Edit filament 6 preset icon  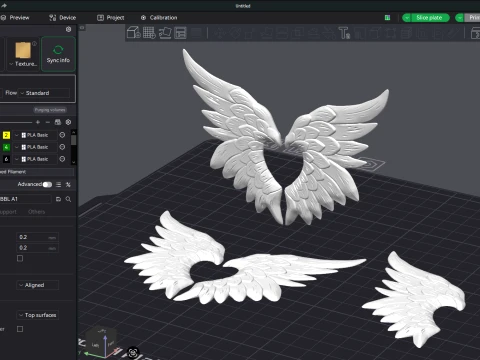[x=62, y=159]
